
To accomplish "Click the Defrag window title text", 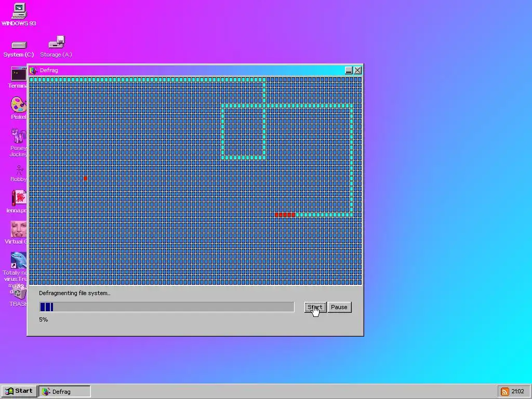I will pos(49,70).
